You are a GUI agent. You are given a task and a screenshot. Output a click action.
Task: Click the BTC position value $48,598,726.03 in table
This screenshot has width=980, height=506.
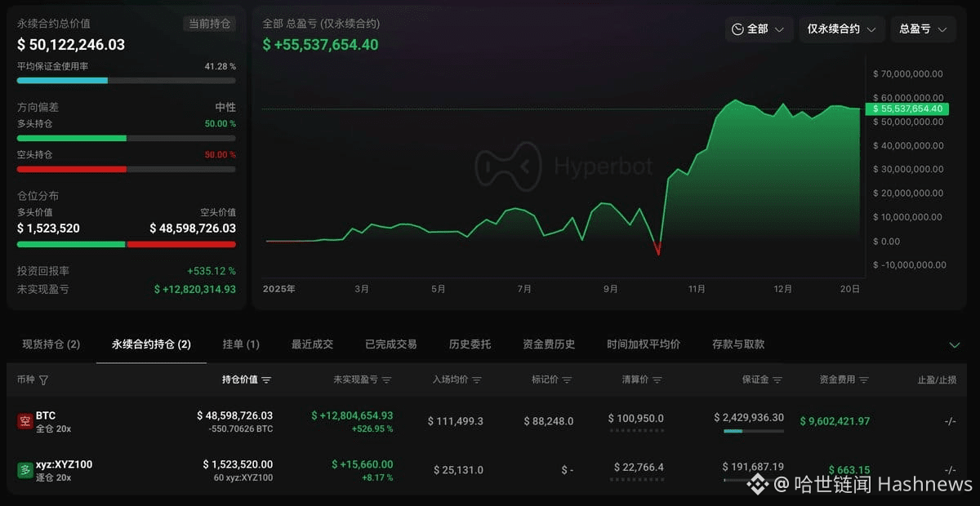click(234, 415)
